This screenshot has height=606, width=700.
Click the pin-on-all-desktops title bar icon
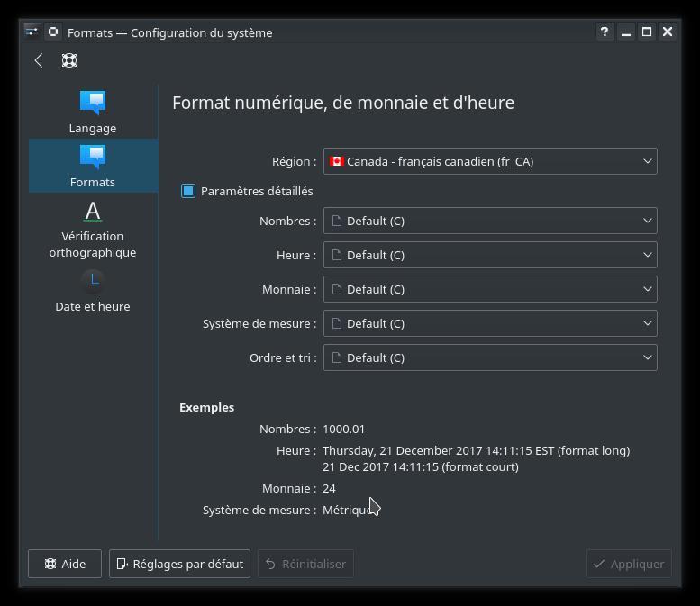point(53,32)
